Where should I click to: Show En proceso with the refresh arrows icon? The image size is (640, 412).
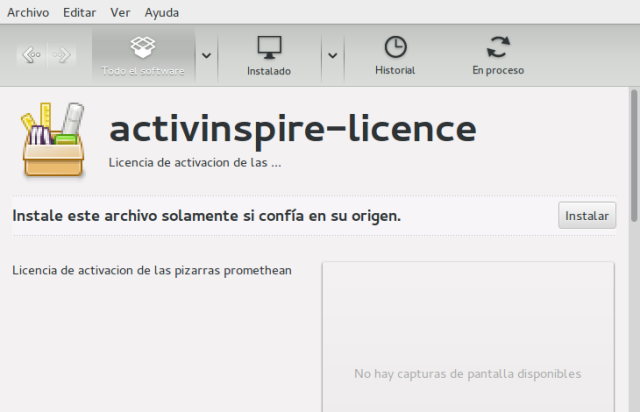497,48
